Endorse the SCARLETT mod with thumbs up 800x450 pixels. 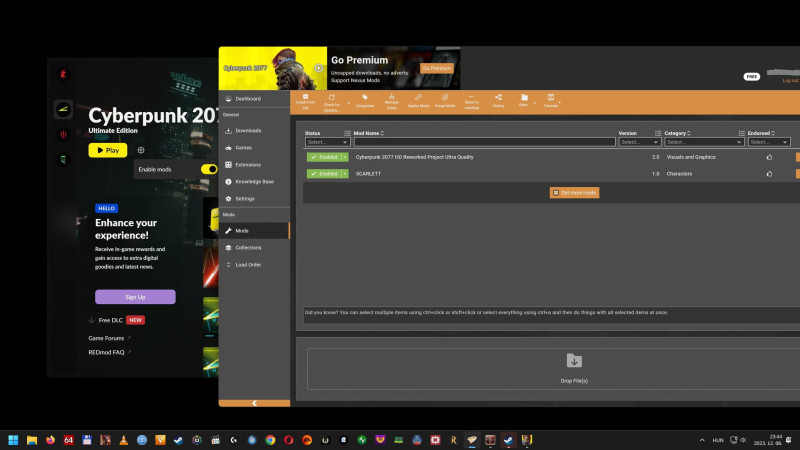click(769, 174)
